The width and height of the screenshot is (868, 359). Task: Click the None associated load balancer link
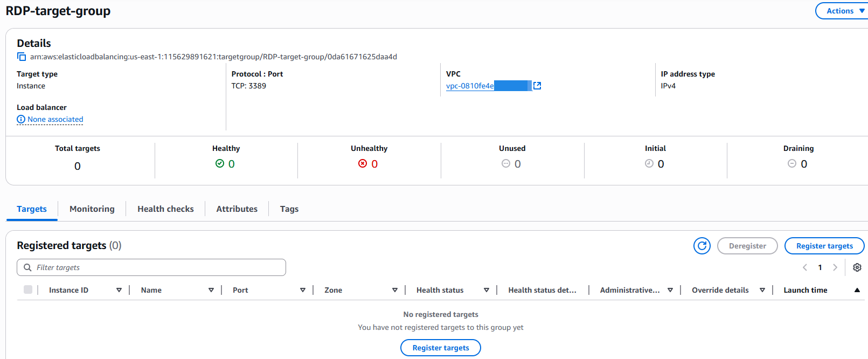(x=55, y=119)
